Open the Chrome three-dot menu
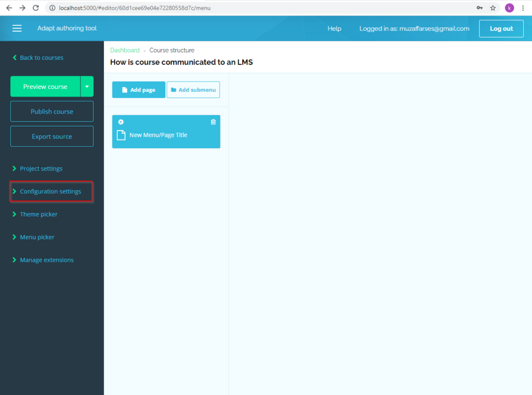The height and width of the screenshot is (395, 532). (x=523, y=8)
